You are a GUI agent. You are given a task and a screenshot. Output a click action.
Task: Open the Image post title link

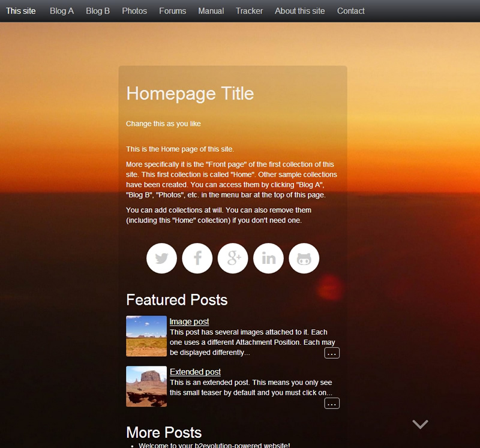(x=190, y=321)
